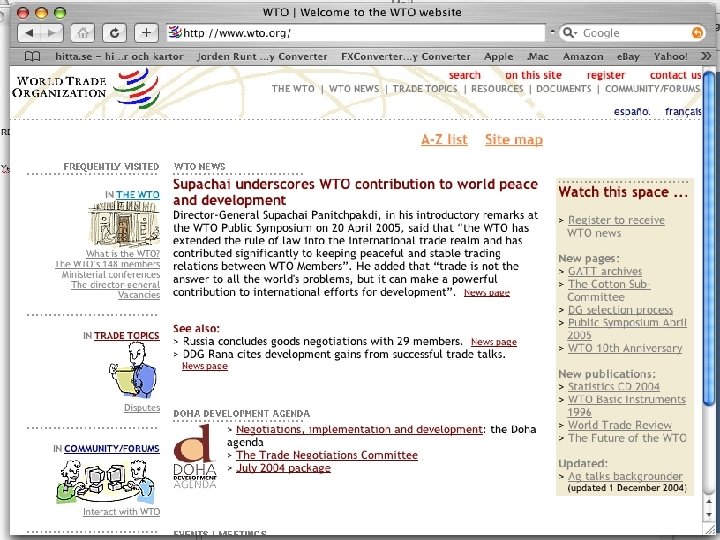Open DOCUMENTS navigation item

coord(563,89)
